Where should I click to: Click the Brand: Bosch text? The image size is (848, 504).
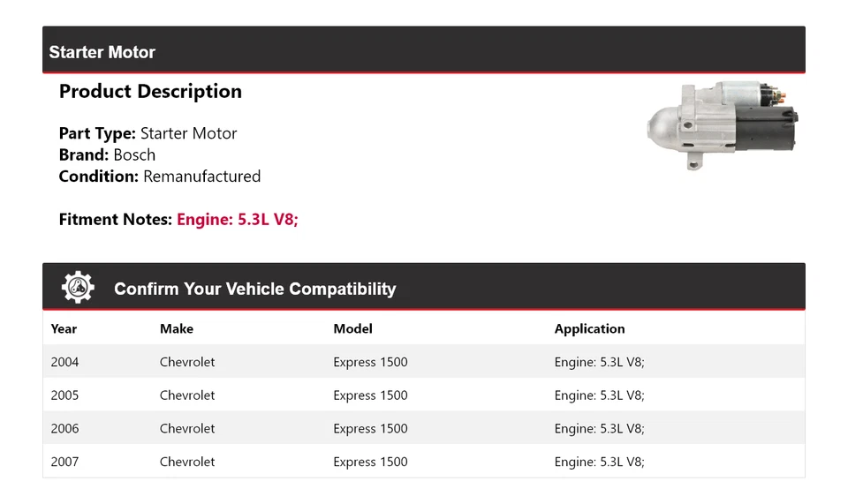tap(107, 154)
